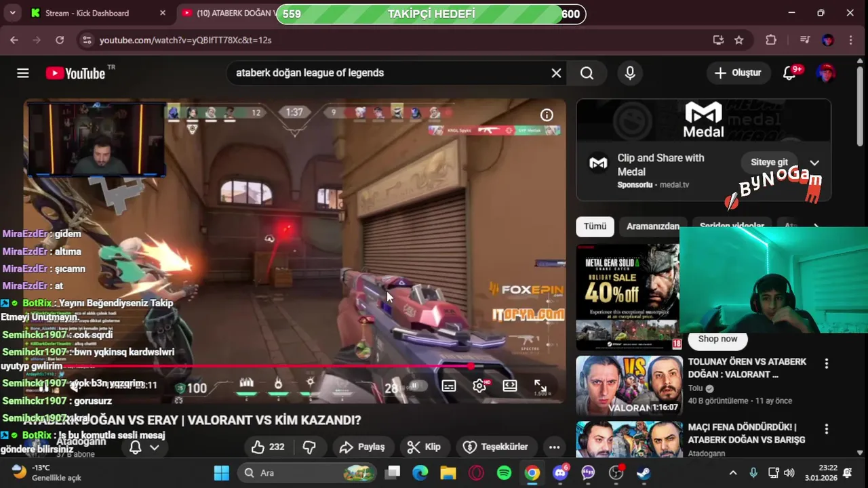Toggle video subtitles
Screen dimensions: 868x488
(449, 386)
